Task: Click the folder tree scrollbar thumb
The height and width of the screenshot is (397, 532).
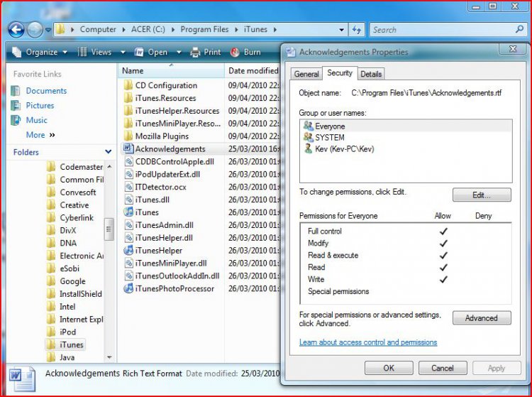Action: coord(109,229)
